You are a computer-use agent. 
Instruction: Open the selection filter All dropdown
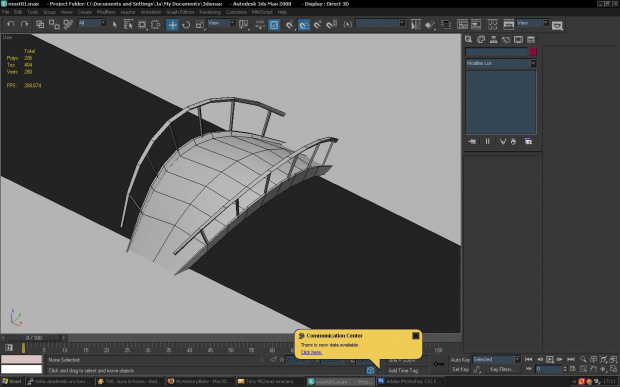pyautogui.click(x=92, y=23)
